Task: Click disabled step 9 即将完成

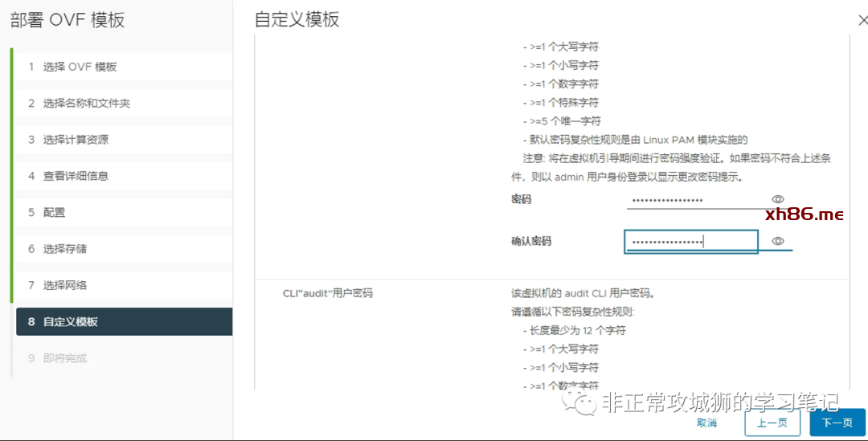Action: tap(65, 358)
